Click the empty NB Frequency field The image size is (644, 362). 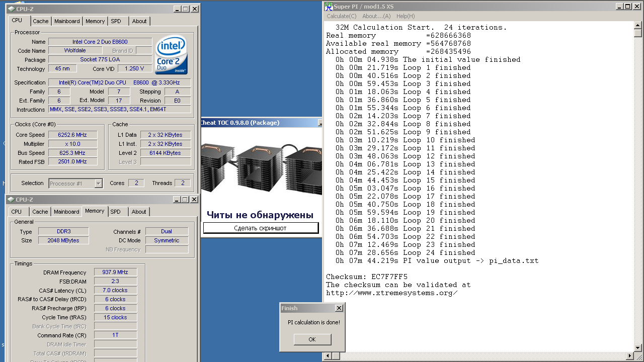(x=167, y=250)
